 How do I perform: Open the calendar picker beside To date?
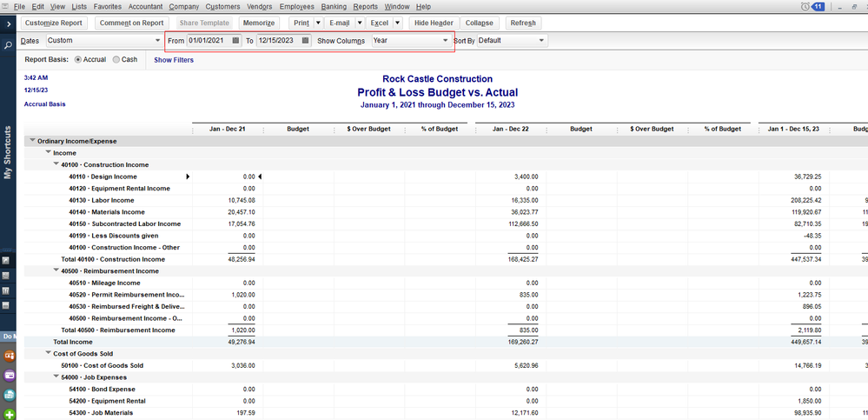pyautogui.click(x=305, y=41)
